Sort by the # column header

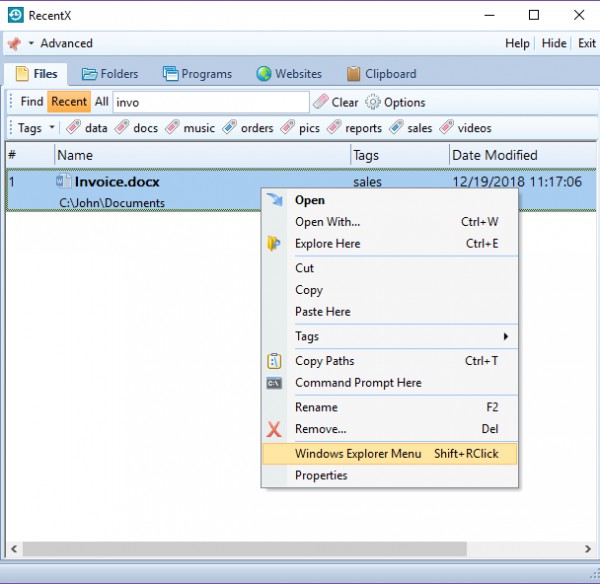point(30,155)
